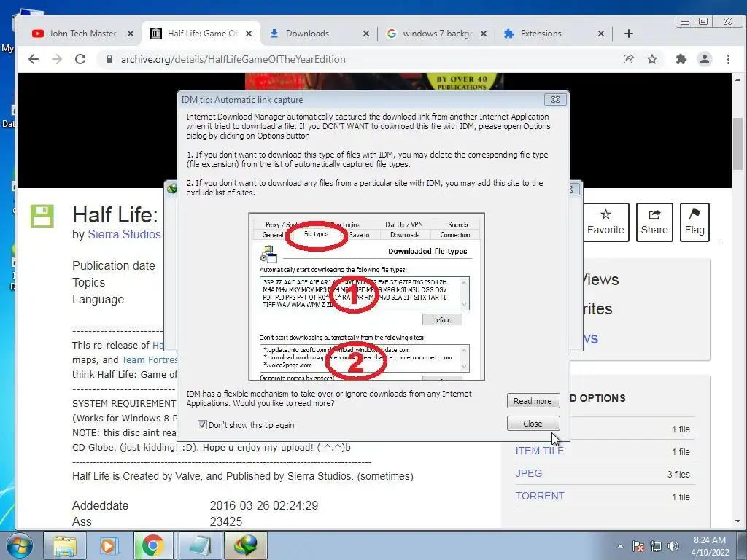Click the Chrome taskbar icon
The width and height of the screenshot is (747, 560).
(x=153, y=545)
